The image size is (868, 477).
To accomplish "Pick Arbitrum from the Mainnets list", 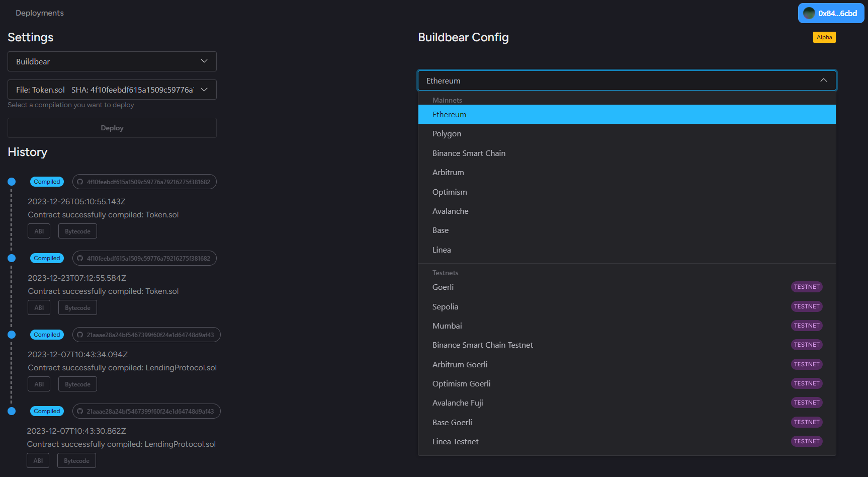I will click(x=627, y=172).
